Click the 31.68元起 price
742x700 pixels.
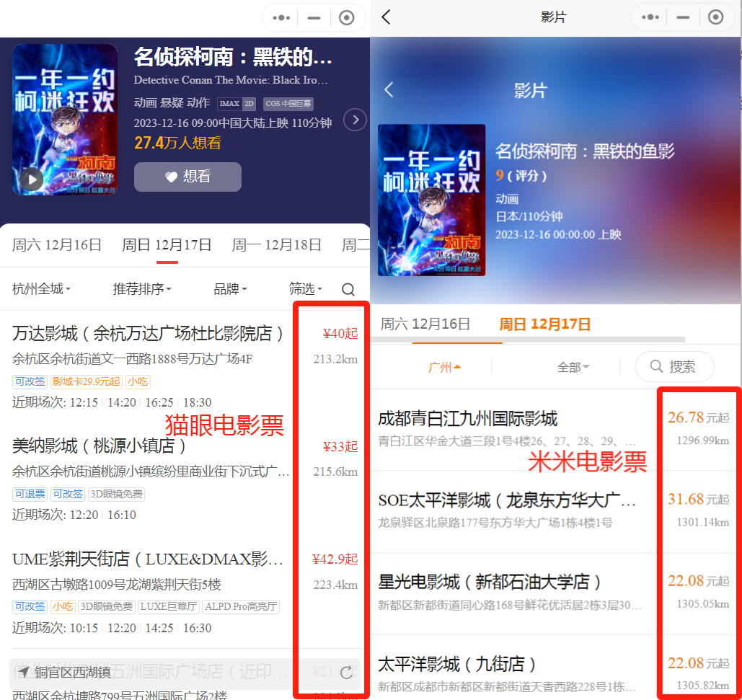pyautogui.click(x=698, y=499)
